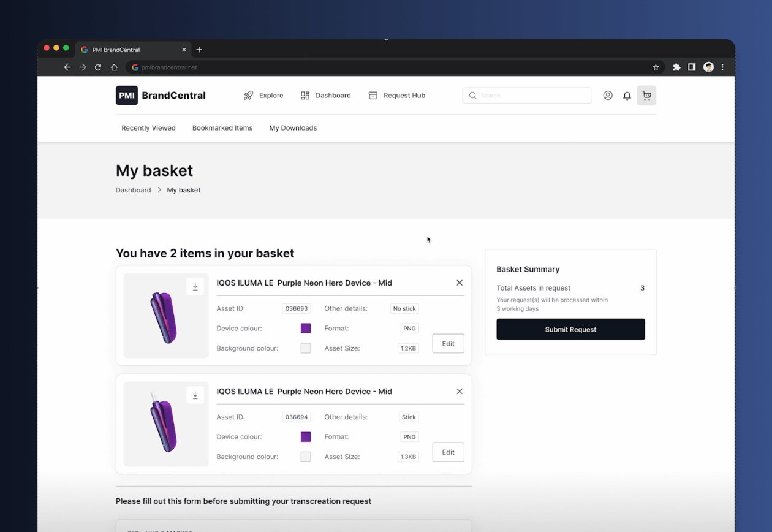Select the PMI BrandCentral browser tab
772x532 pixels.
(x=134, y=50)
